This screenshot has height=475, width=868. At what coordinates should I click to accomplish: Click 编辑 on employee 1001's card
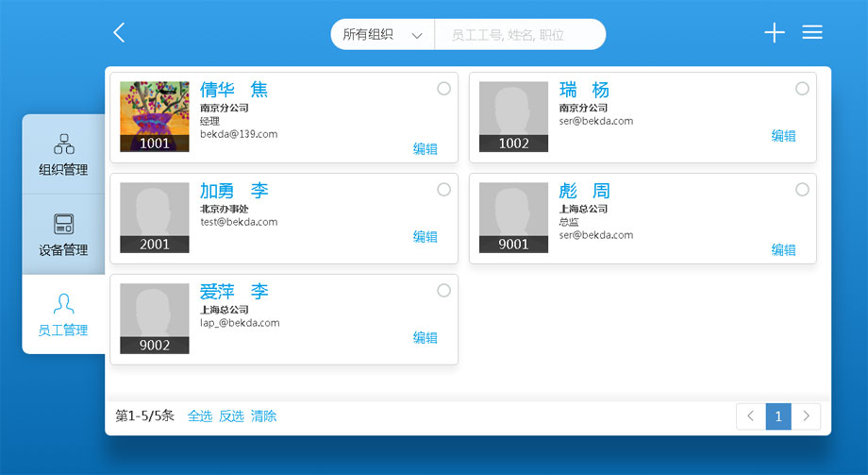426,148
